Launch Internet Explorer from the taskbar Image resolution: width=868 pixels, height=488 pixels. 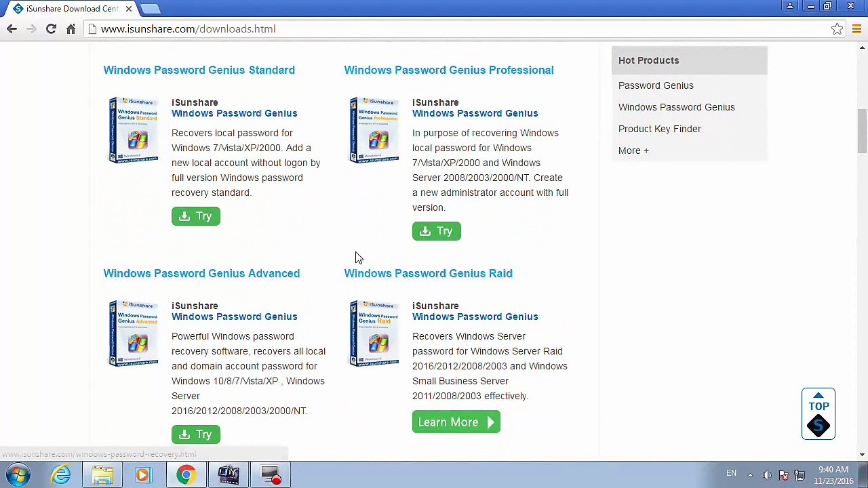pos(61,474)
